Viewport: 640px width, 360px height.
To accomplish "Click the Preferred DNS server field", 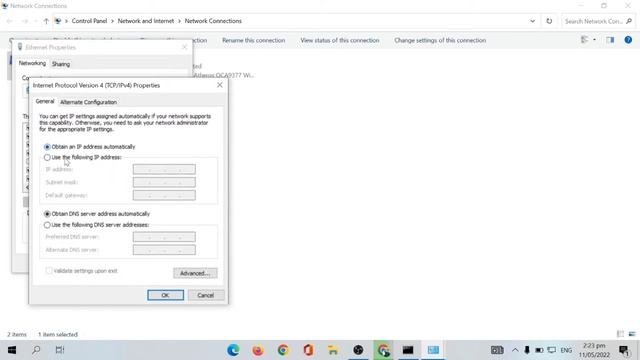I will click(164, 237).
